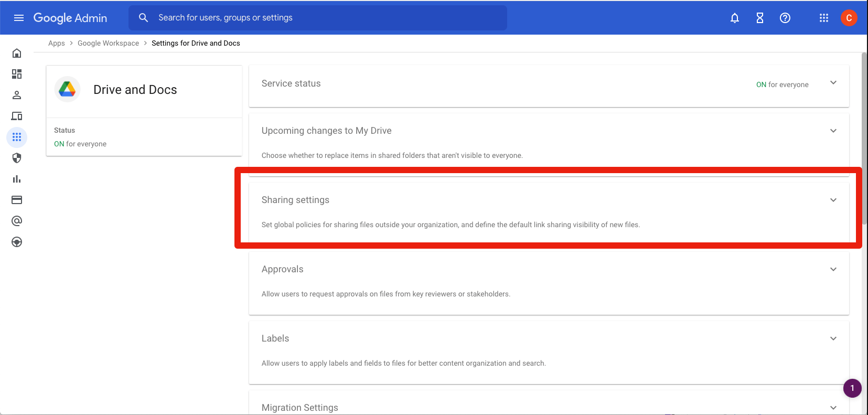Open the Dashboard icon in sidebar
868x415 pixels.
click(x=17, y=74)
